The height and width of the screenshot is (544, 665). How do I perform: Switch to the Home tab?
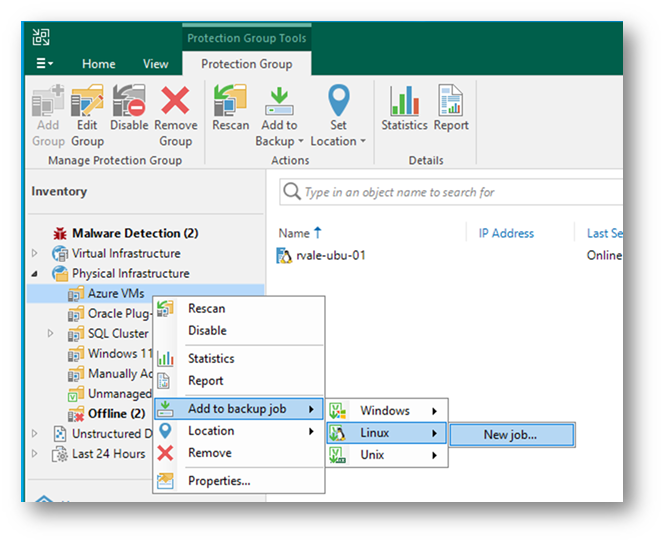(98, 64)
